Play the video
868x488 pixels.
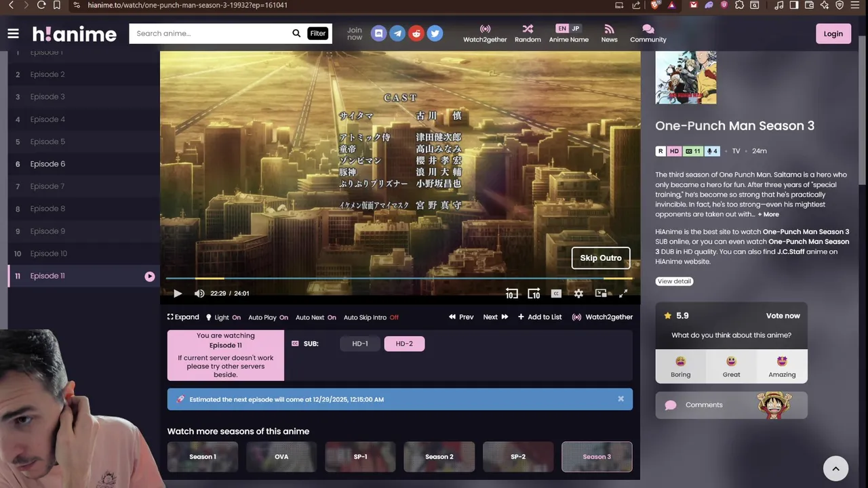pyautogui.click(x=178, y=293)
